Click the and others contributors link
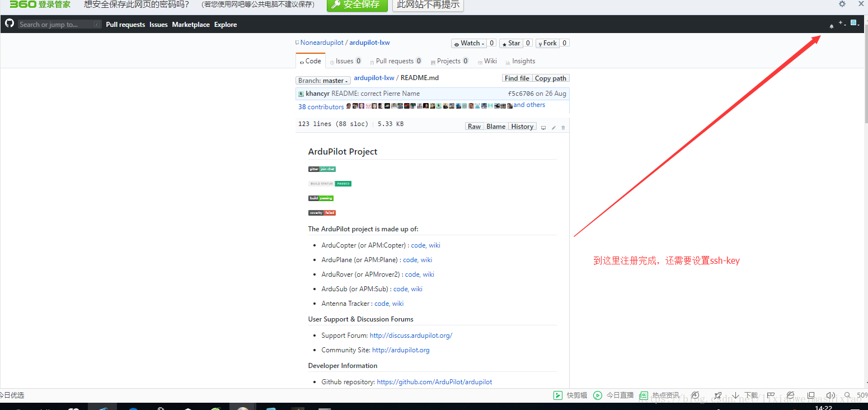Image resolution: width=868 pixels, height=410 pixels. [529, 105]
